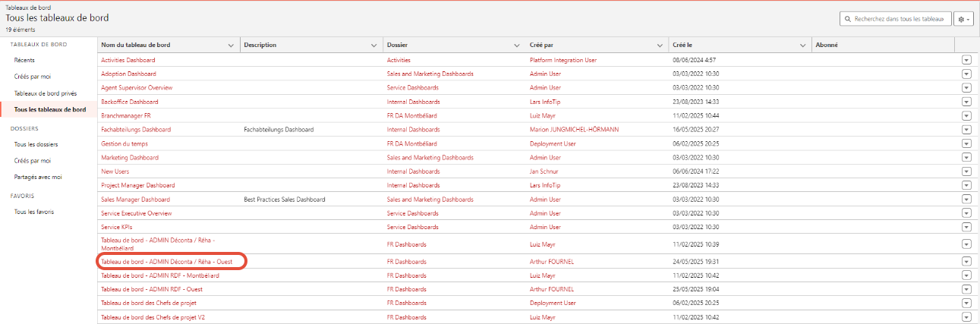Sort by the Abonné column header
The width and height of the screenshot is (980, 324).
[x=827, y=45]
